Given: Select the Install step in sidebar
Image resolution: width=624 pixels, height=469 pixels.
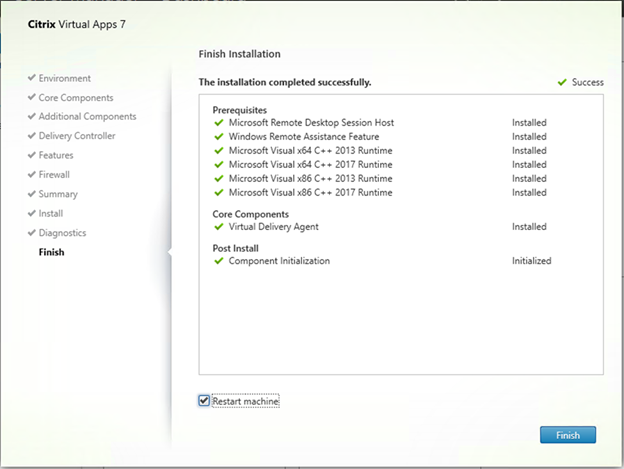Looking at the screenshot, I should click(51, 214).
